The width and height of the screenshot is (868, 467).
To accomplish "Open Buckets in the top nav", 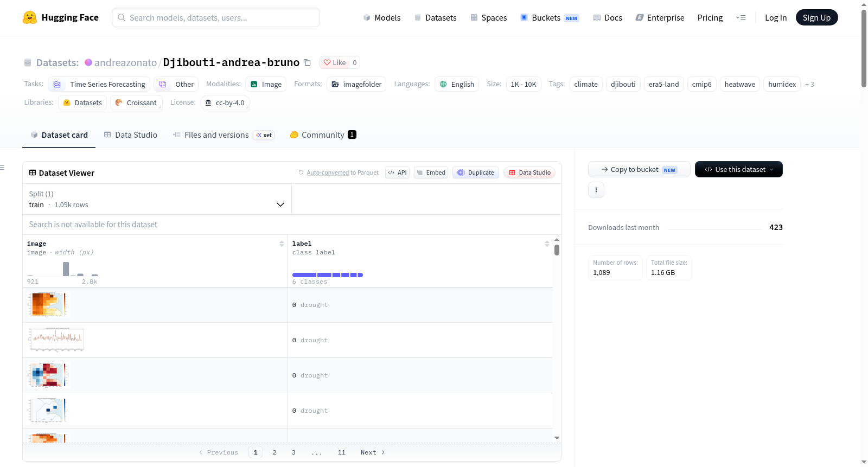I will (550, 17).
